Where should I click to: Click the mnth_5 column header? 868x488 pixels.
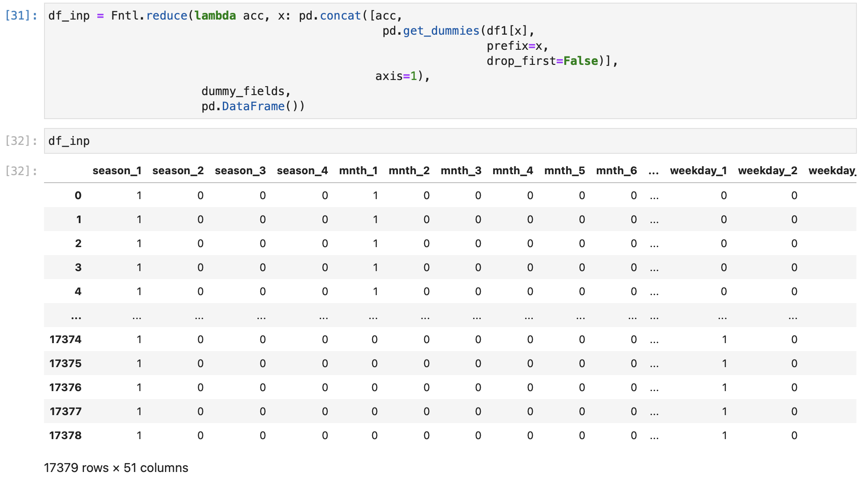point(565,171)
